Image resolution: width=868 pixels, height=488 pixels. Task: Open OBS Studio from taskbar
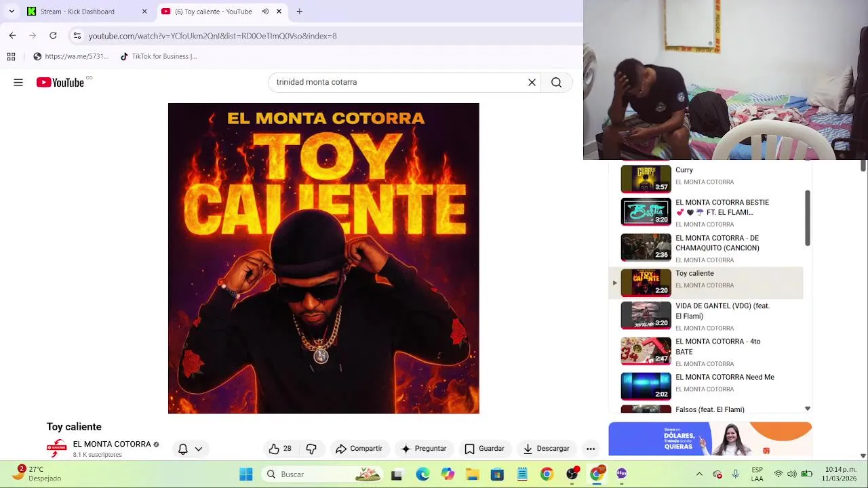click(x=572, y=474)
